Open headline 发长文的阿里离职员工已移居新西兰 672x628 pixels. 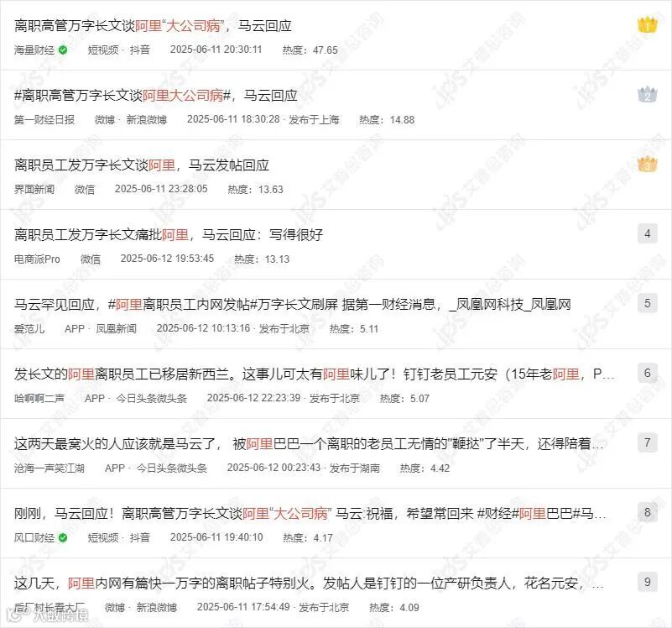[x=314, y=374]
